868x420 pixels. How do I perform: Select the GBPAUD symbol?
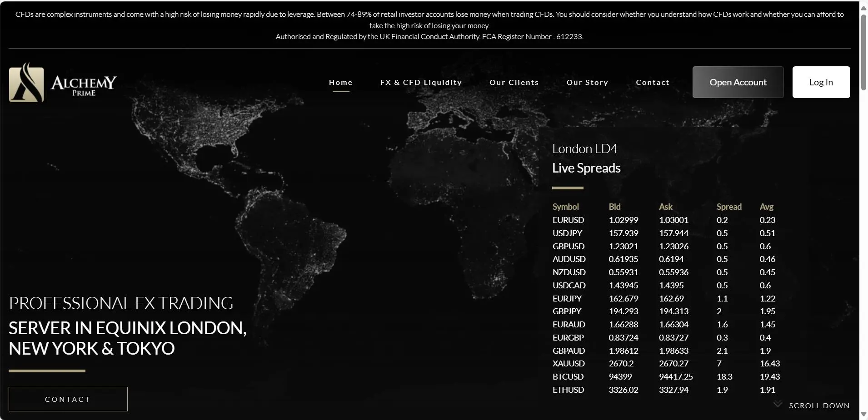coord(569,351)
